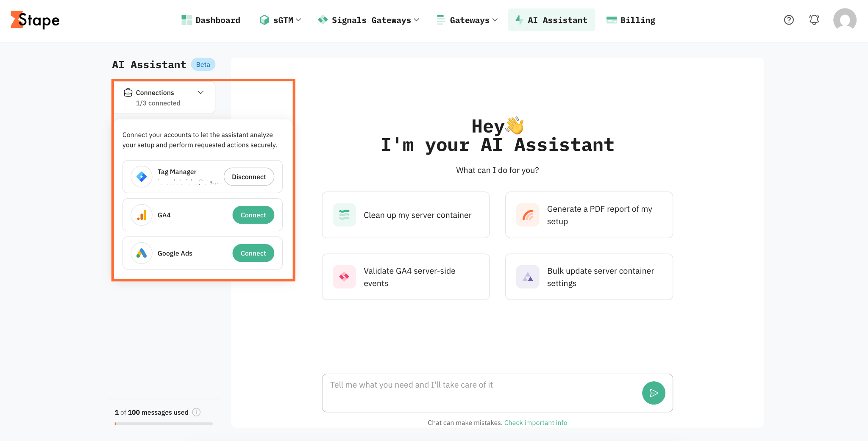Viewport: 868px width, 441px height.
Task: Click the sGTM cube icon
Action: (x=264, y=20)
